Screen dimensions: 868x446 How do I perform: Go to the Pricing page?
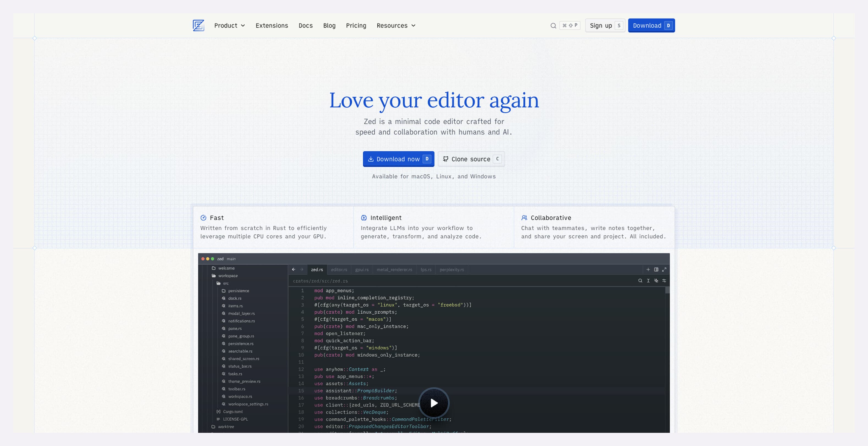(x=356, y=26)
